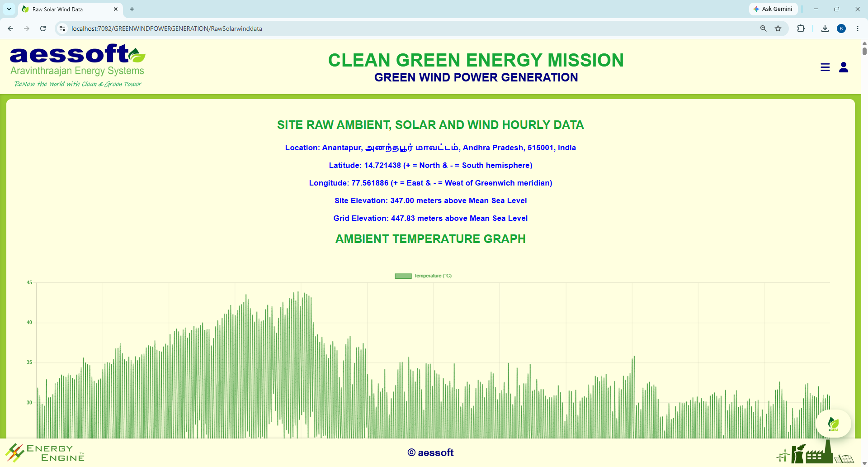Screen dimensions: 868x467
Task: Click the Grid Elevation: 447.83 meters line
Action: point(430,218)
